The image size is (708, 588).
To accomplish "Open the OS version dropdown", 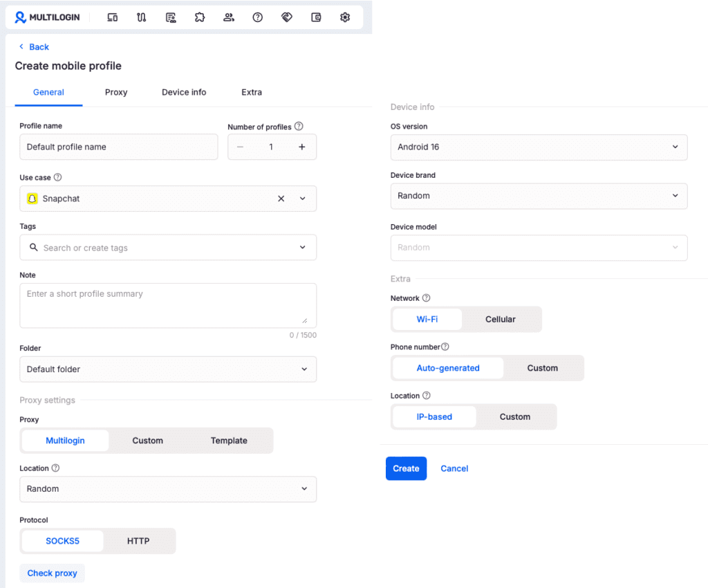I will click(x=539, y=147).
